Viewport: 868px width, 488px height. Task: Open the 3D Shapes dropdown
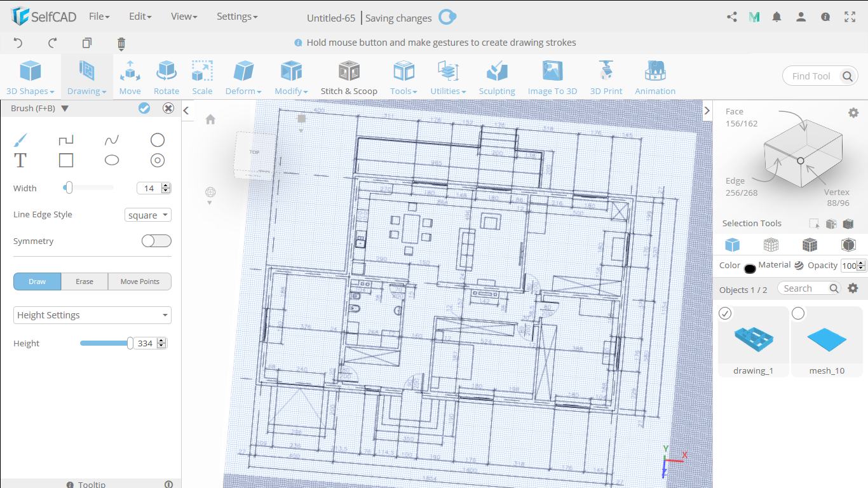30,78
